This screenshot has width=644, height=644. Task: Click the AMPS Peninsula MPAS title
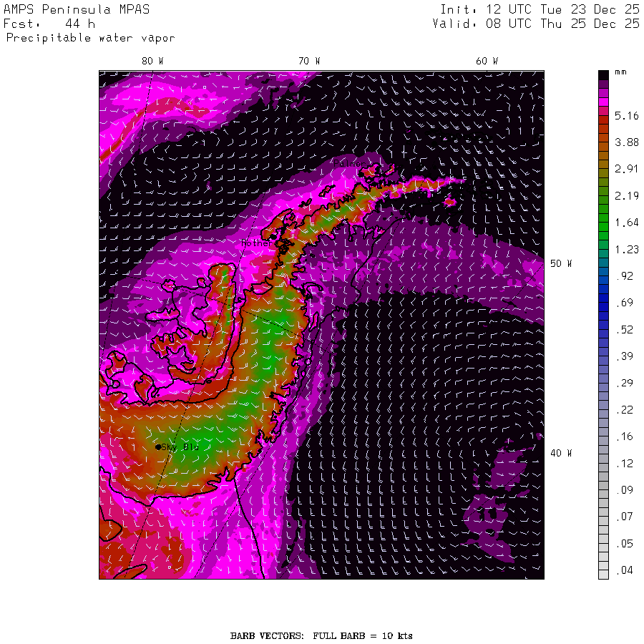pos(77,9)
